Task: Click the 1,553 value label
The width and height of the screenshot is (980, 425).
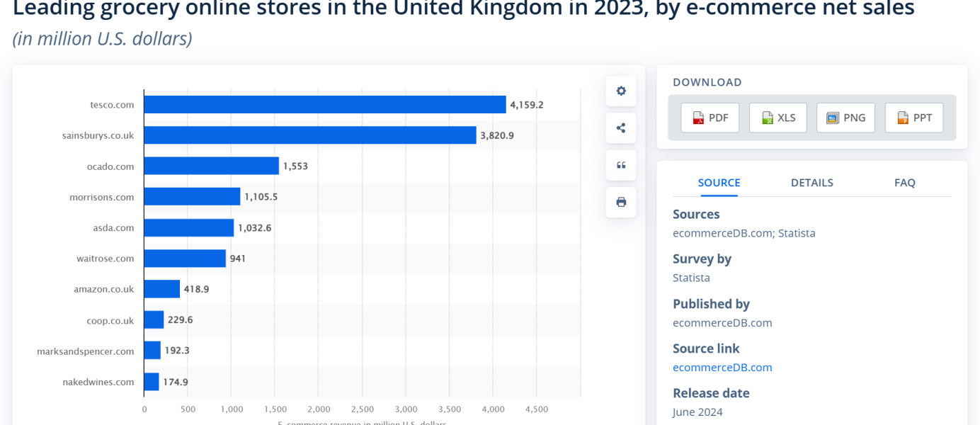Action: pyautogui.click(x=295, y=166)
